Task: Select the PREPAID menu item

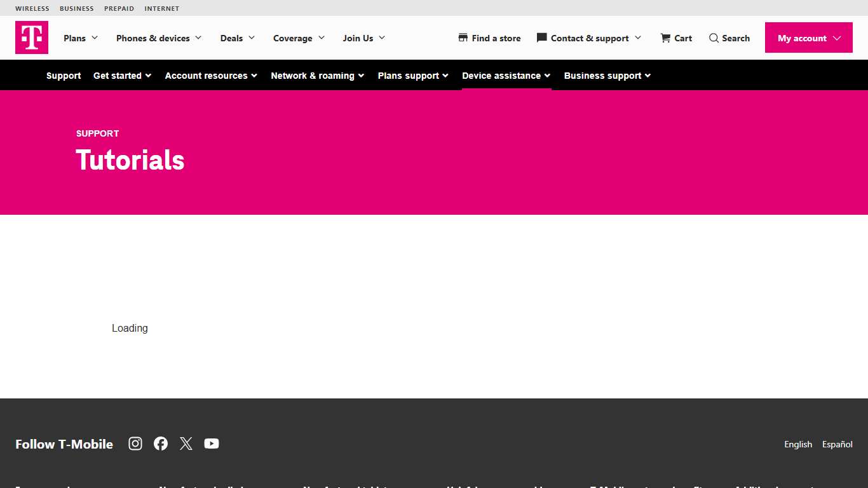Action: pyautogui.click(x=119, y=8)
